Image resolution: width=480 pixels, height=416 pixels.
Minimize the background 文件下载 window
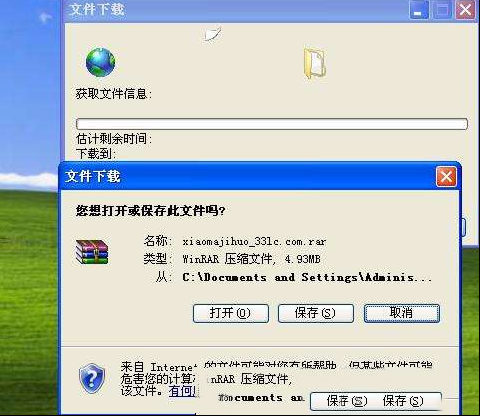click(419, 10)
